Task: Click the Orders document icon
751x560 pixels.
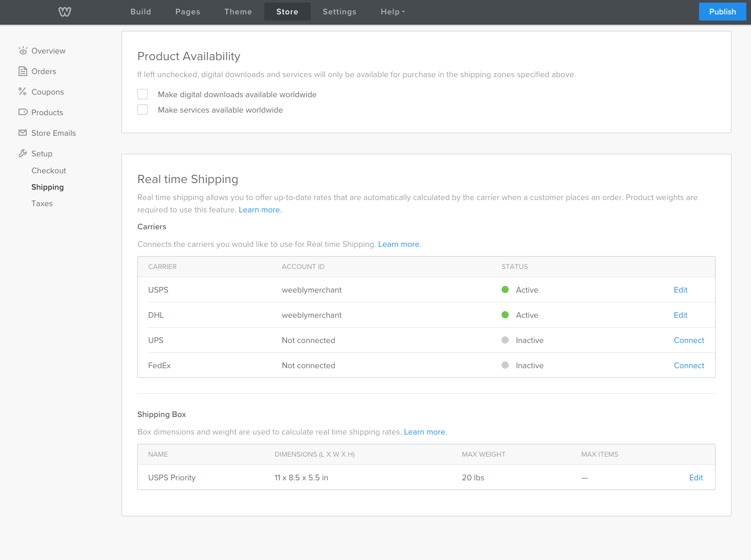Action: pos(23,71)
